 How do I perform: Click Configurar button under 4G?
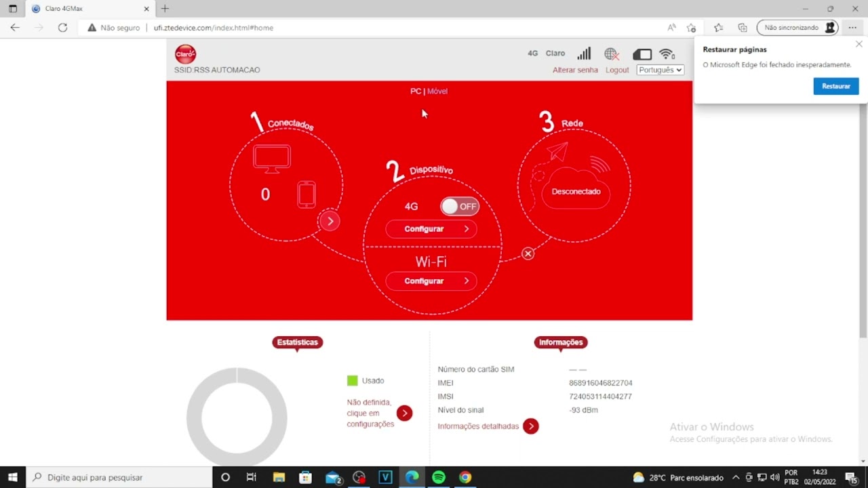431,229
